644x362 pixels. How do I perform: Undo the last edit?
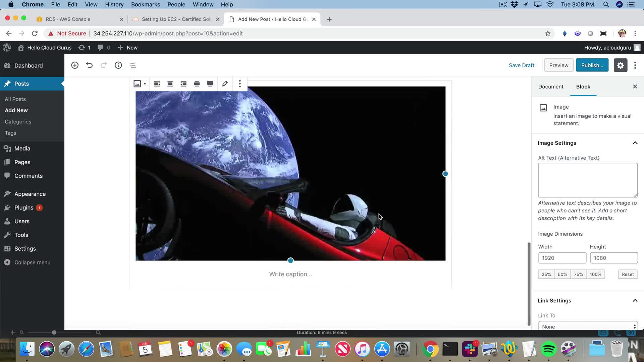point(89,65)
